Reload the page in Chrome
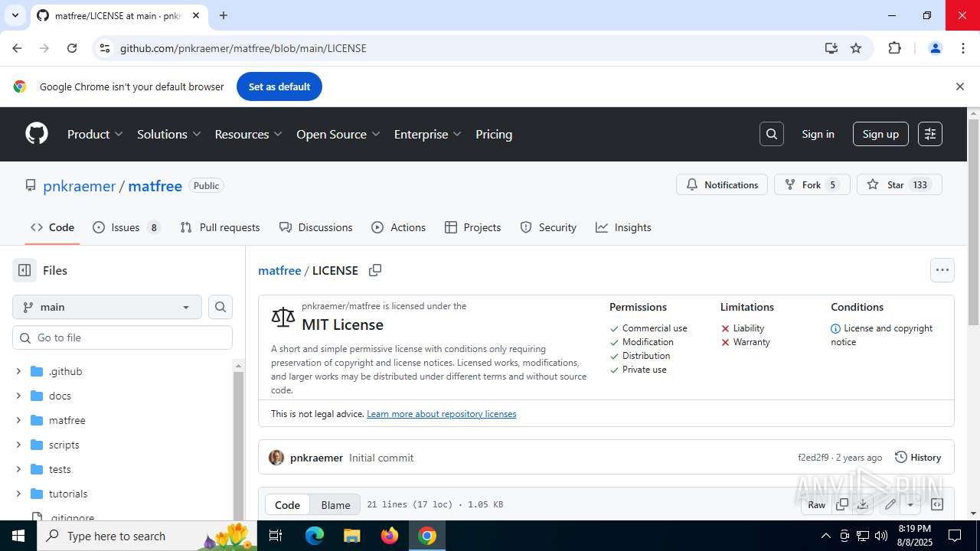 click(x=72, y=48)
